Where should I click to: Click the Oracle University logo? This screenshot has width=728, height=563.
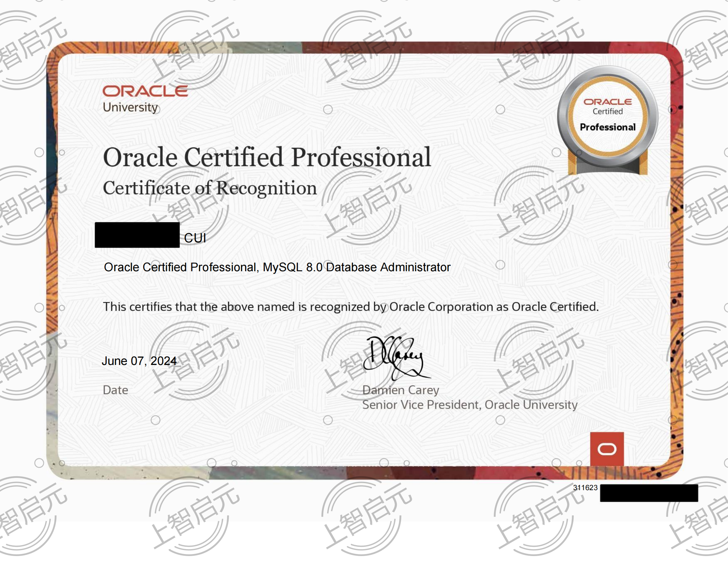click(x=145, y=99)
